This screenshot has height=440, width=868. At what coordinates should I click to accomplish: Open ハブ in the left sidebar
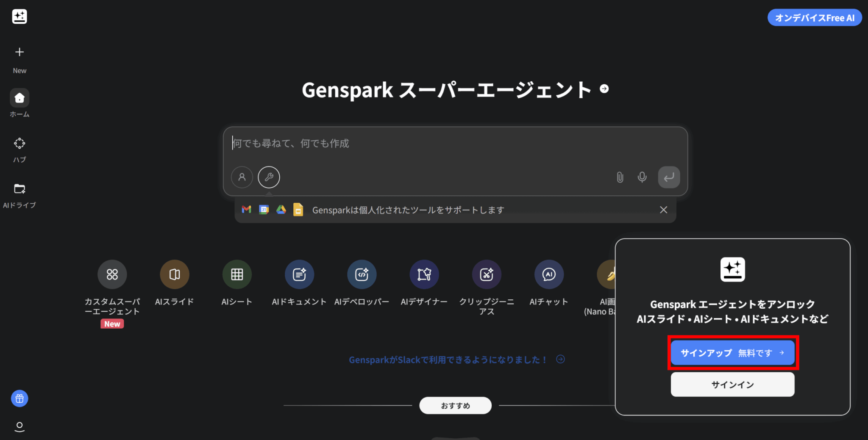tap(19, 150)
